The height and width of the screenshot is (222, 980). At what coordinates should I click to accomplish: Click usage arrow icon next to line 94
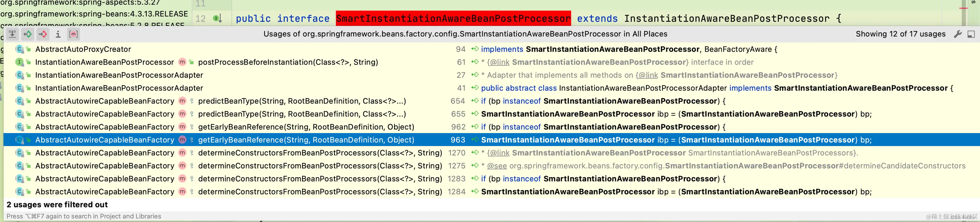[x=475, y=49]
